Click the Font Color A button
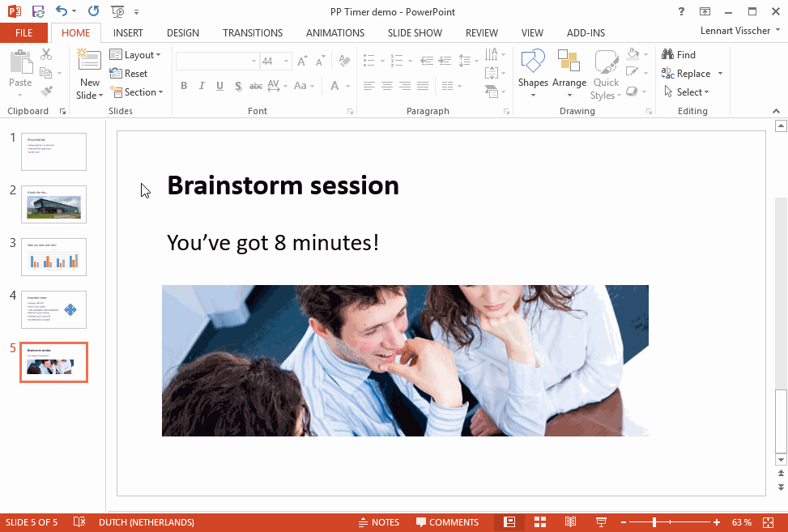The height and width of the screenshot is (532, 788). (x=334, y=86)
